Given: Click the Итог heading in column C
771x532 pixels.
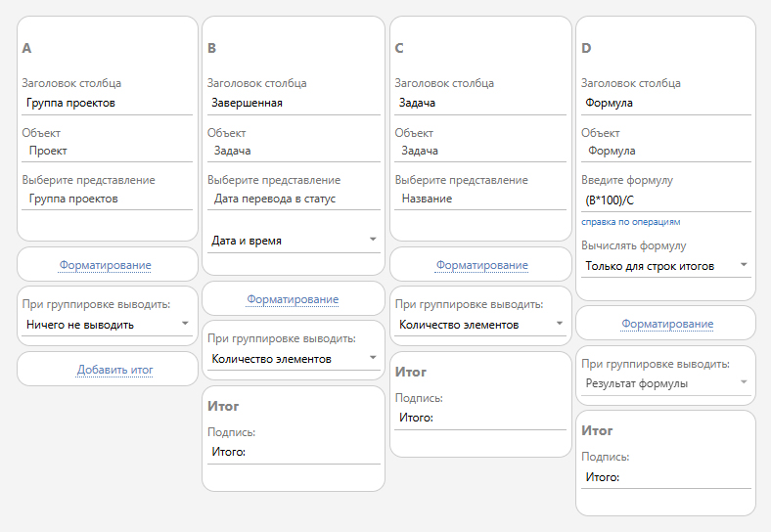Looking at the screenshot, I should click(x=411, y=373).
